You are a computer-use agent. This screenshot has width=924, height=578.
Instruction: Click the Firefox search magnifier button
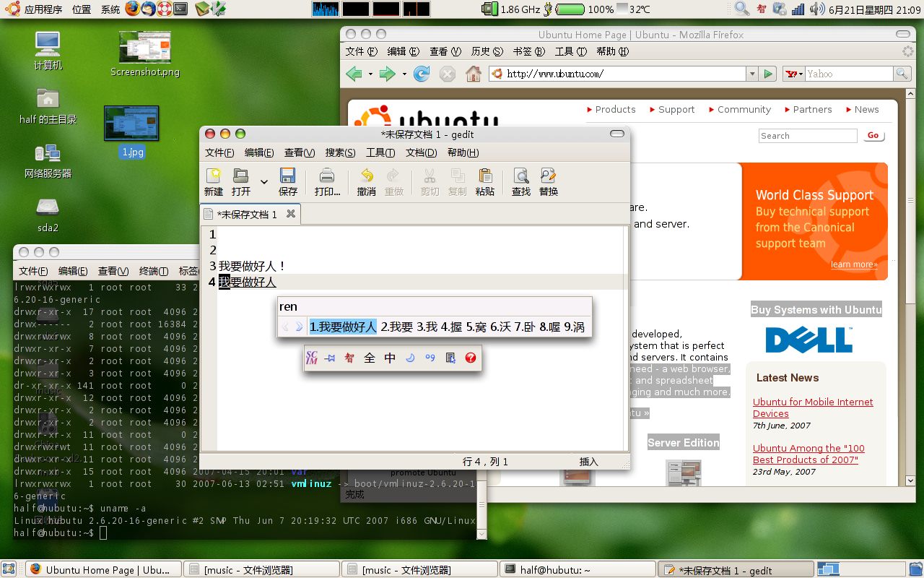tap(902, 74)
